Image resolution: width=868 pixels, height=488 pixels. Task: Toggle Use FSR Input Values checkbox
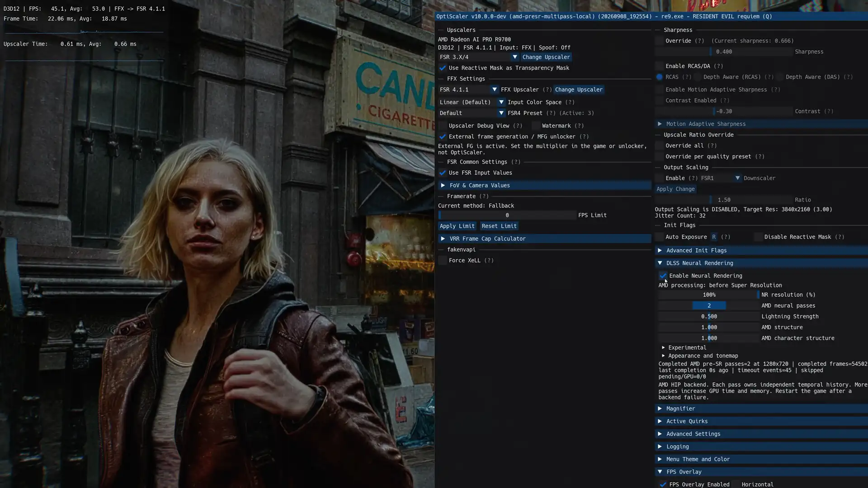point(443,173)
